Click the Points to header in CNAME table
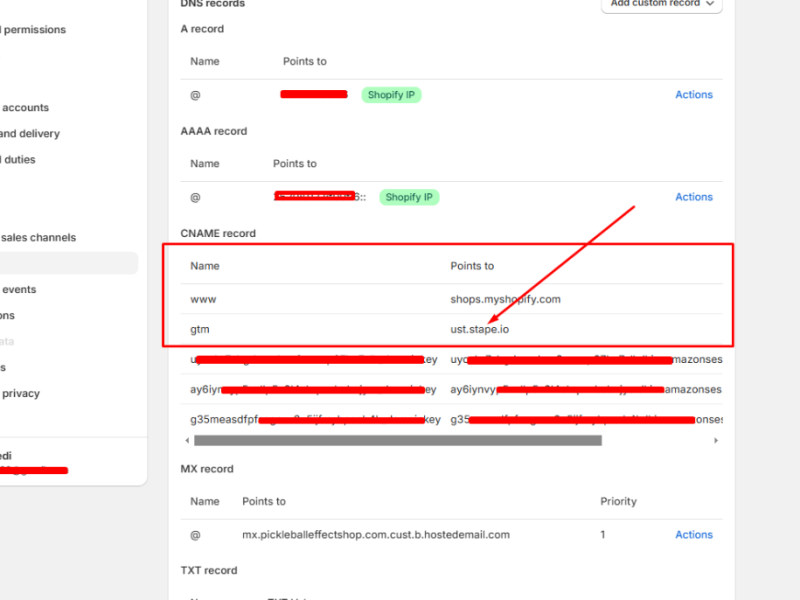 coord(472,266)
